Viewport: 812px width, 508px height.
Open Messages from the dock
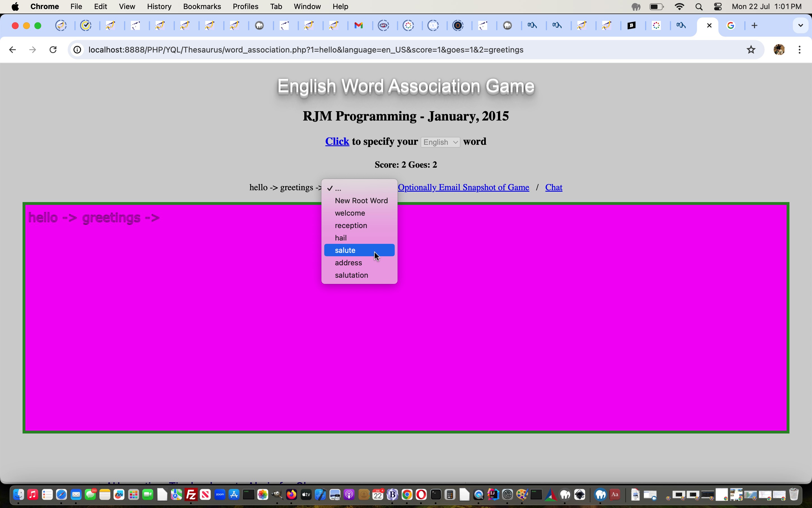pyautogui.click(x=90, y=494)
